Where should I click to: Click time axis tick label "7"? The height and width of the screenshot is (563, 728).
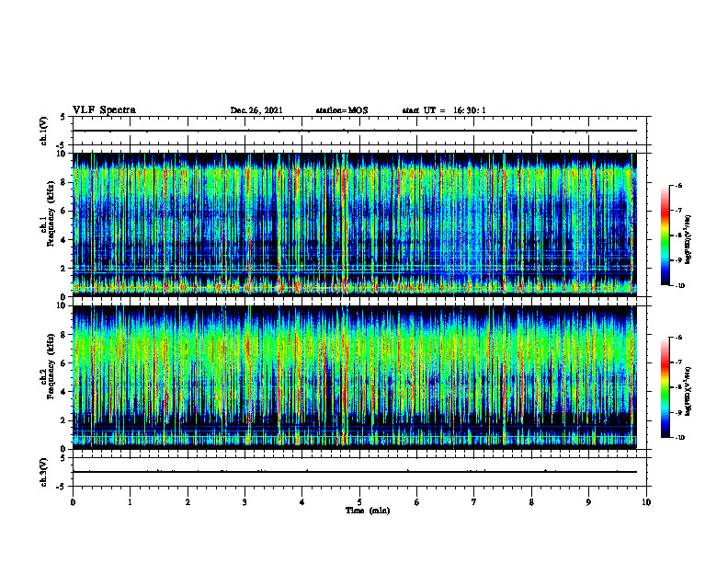(474, 502)
